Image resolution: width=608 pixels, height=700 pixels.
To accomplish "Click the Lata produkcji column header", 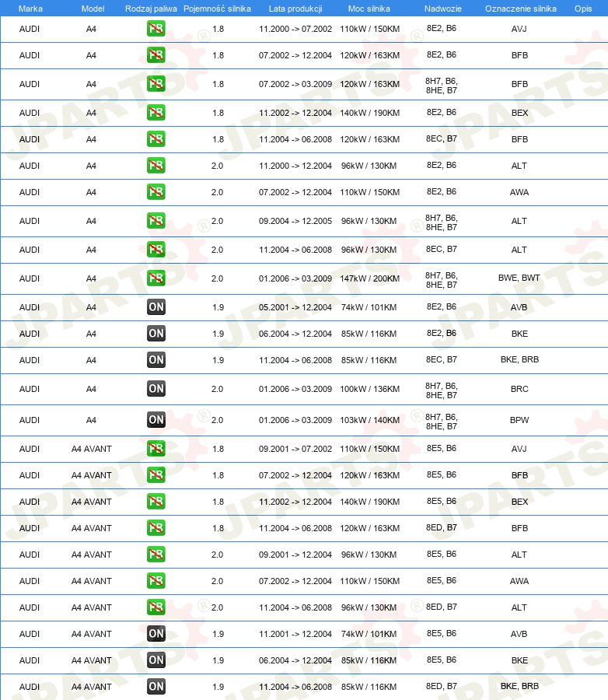I will pyautogui.click(x=295, y=9).
